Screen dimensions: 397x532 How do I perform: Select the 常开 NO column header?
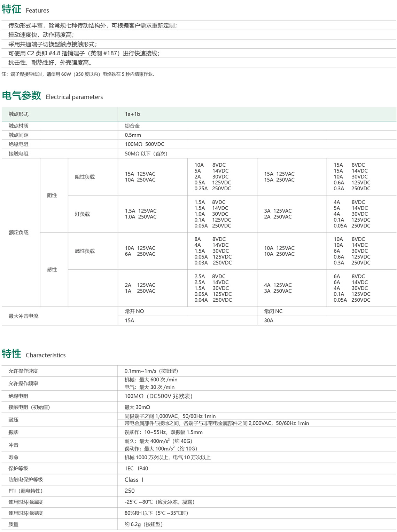(134, 311)
